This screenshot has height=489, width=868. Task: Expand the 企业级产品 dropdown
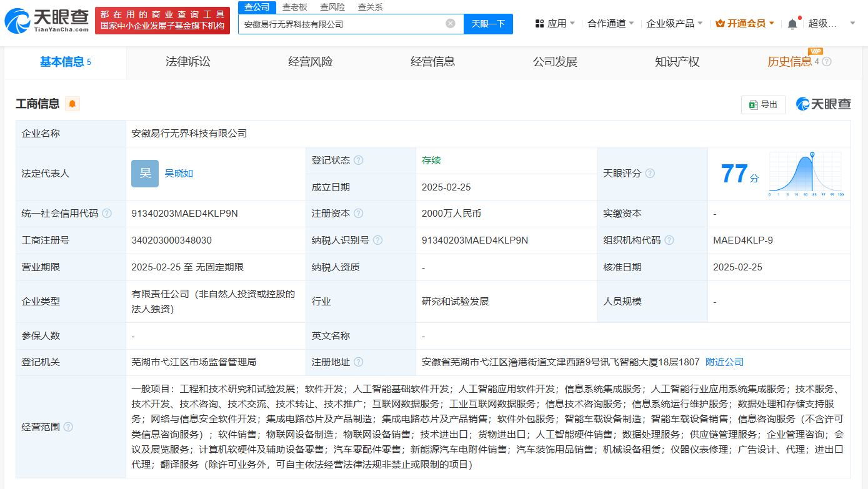674,24
